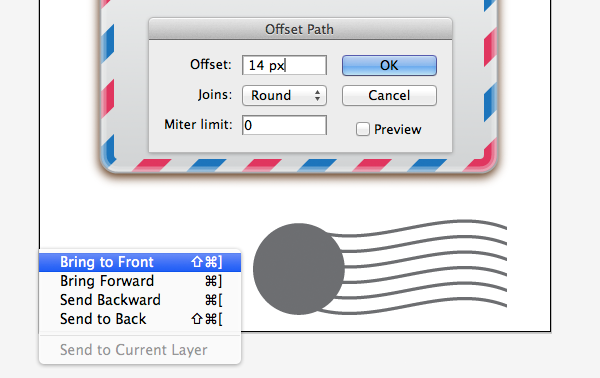Click the Offset Path dialog title bar
The image size is (600, 378).
coord(300,29)
